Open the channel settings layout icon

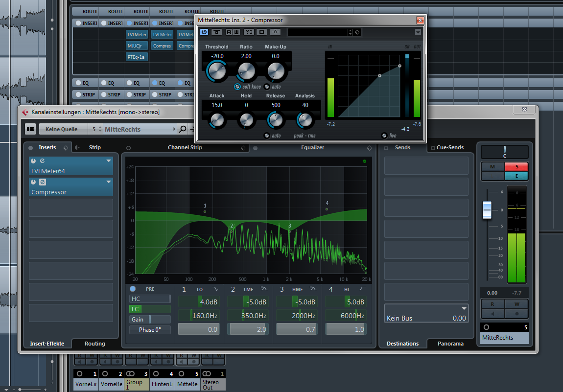(30, 129)
